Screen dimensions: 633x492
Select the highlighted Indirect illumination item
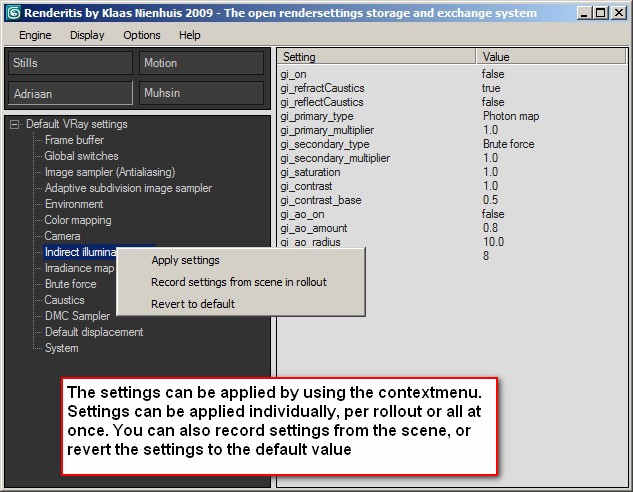[x=80, y=252]
